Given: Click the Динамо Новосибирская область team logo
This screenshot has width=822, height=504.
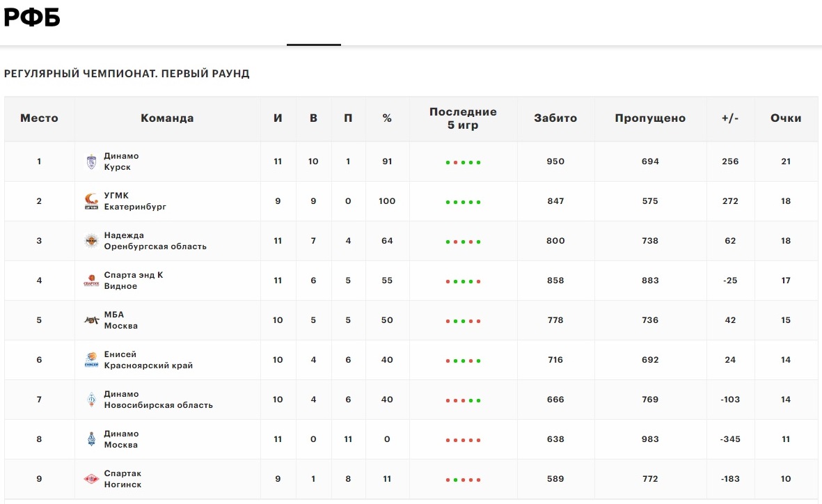Looking at the screenshot, I should click(x=91, y=400).
